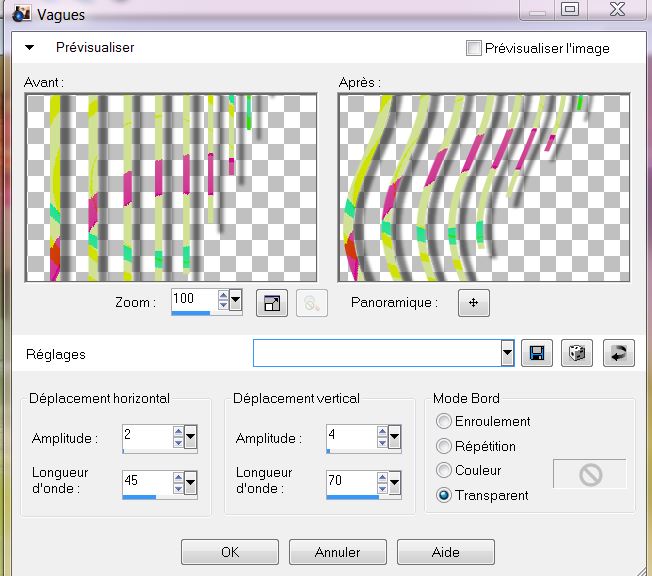The image size is (652, 576).
Task: Click the vertical Amplitude field showing 4
Action: [x=352, y=436]
